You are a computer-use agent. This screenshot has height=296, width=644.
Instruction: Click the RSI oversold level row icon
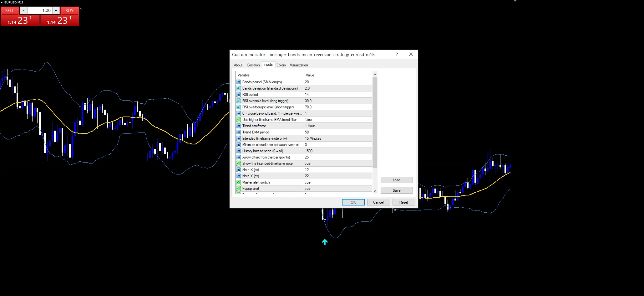(238, 101)
